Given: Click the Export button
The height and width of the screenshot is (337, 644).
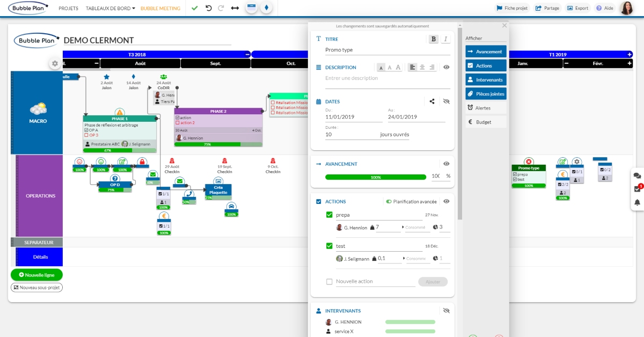Looking at the screenshot, I should pos(577,8).
